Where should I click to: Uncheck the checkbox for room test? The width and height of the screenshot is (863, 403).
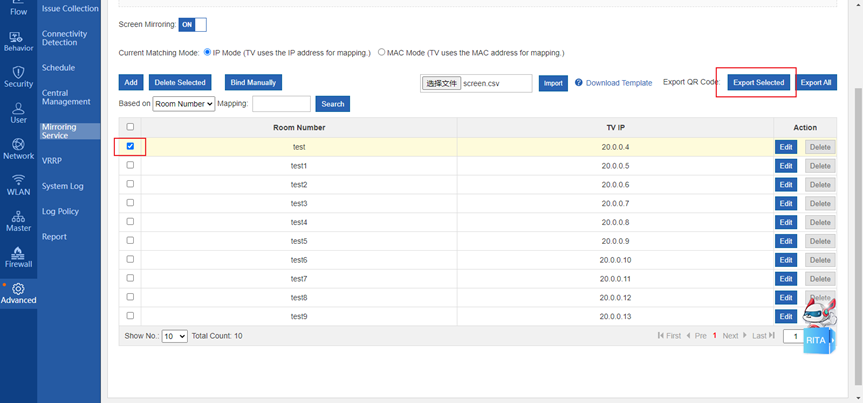[130, 146]
